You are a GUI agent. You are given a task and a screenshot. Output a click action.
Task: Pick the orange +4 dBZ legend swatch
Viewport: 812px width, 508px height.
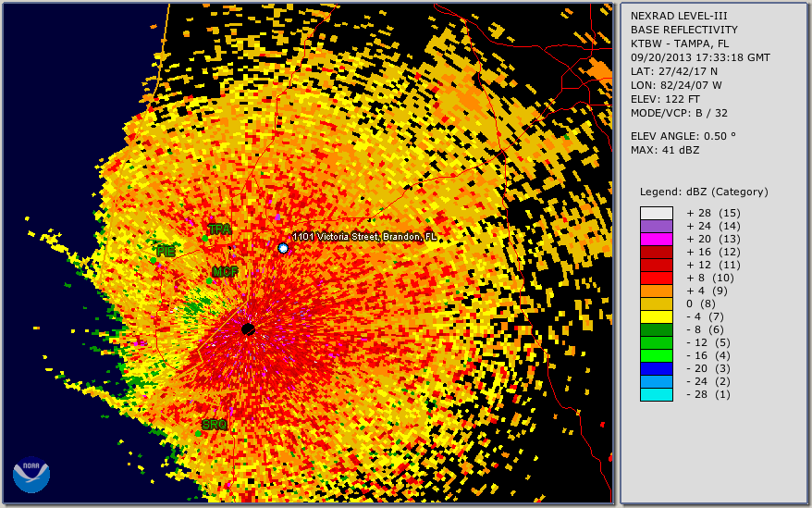[x=656, y=291]
